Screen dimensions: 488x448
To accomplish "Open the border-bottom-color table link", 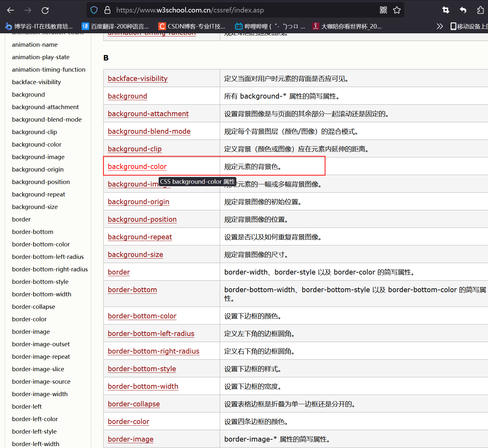I will tap(142, 316).
